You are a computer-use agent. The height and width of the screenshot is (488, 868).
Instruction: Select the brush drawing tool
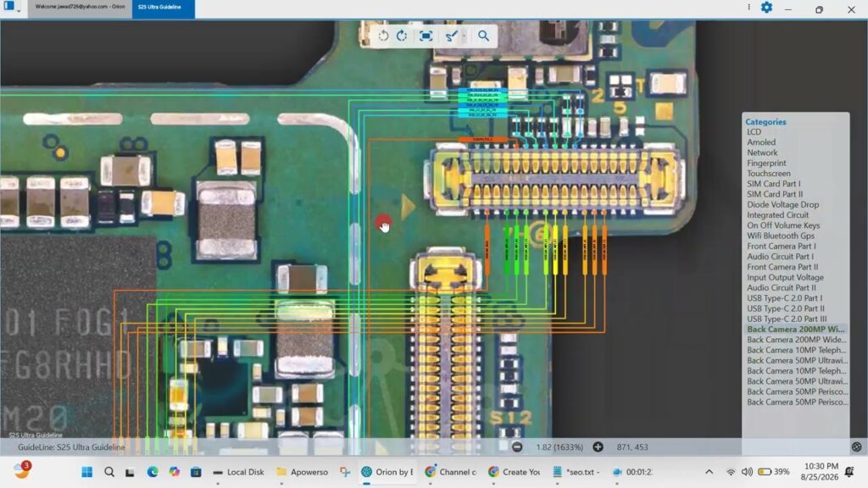tap(451, 36)
